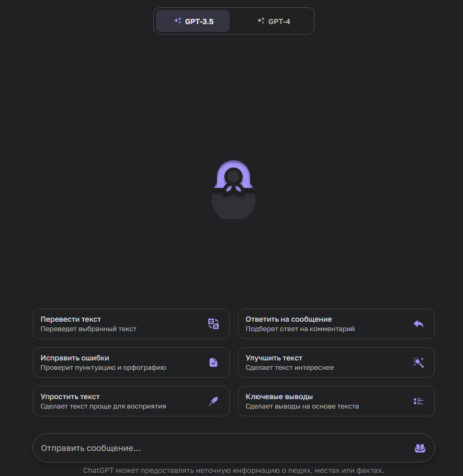The height and width of the screenshot is (476, 463).
Task: Click the text Сделает текст интереснее
Action: coord(290,368)
